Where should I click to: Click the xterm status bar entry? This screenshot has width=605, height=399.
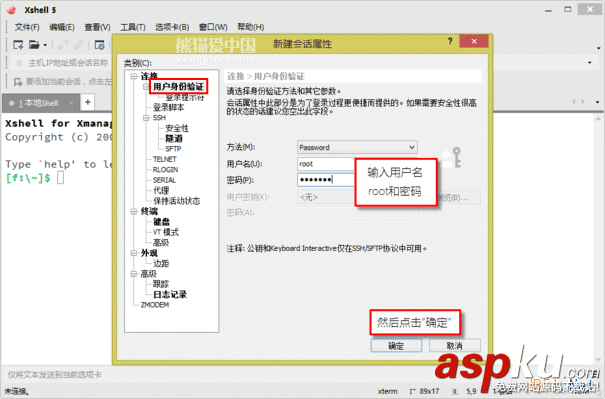[x=387, y=391]
